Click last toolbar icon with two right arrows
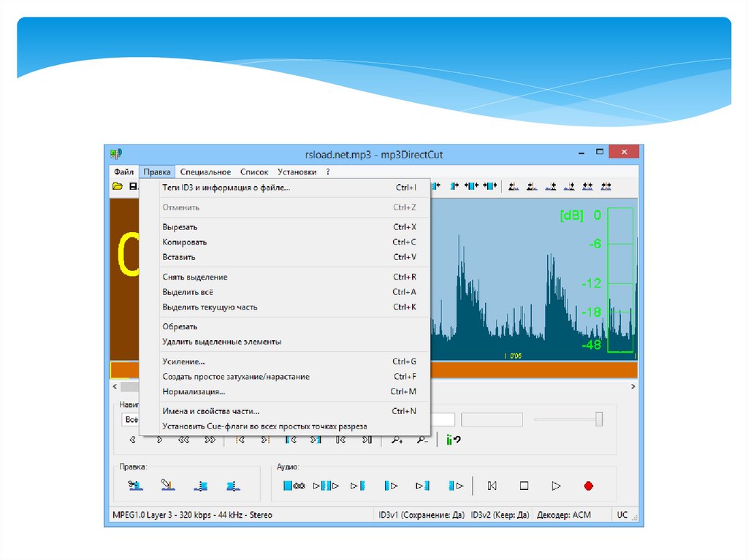Image resolution: width=748 pixels, height=560 pixels. click(x=606, y=186)
